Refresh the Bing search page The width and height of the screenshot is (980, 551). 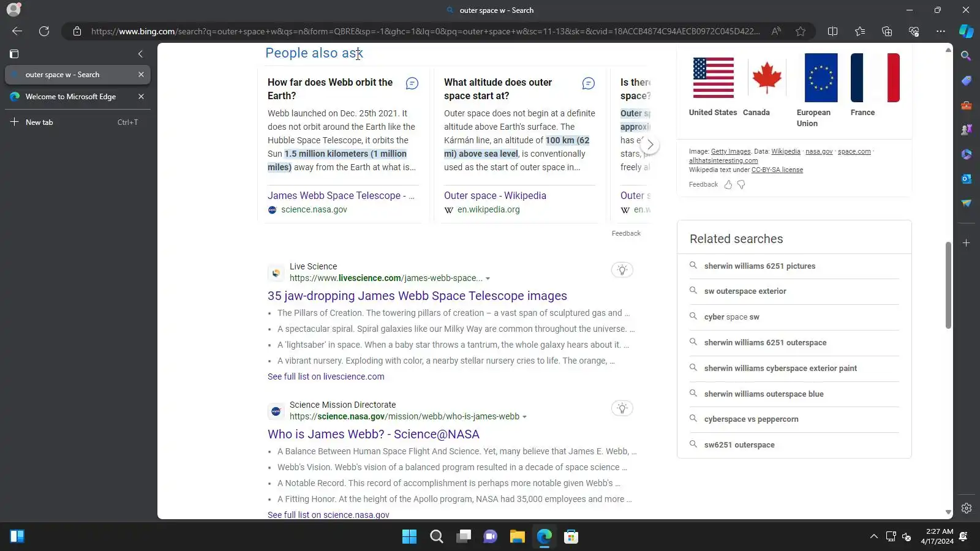click(x=44, y=31)
